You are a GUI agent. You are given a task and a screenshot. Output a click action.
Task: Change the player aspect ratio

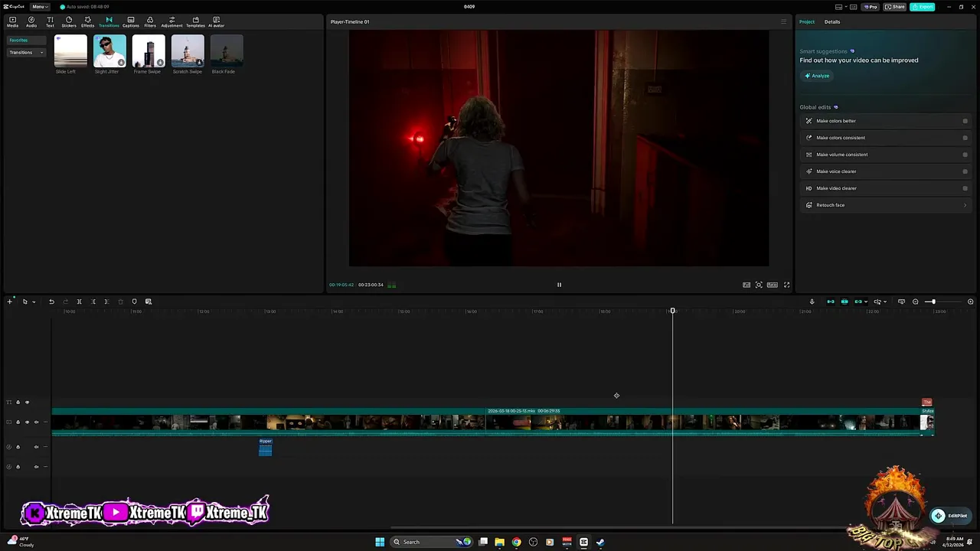pos(773,285)
